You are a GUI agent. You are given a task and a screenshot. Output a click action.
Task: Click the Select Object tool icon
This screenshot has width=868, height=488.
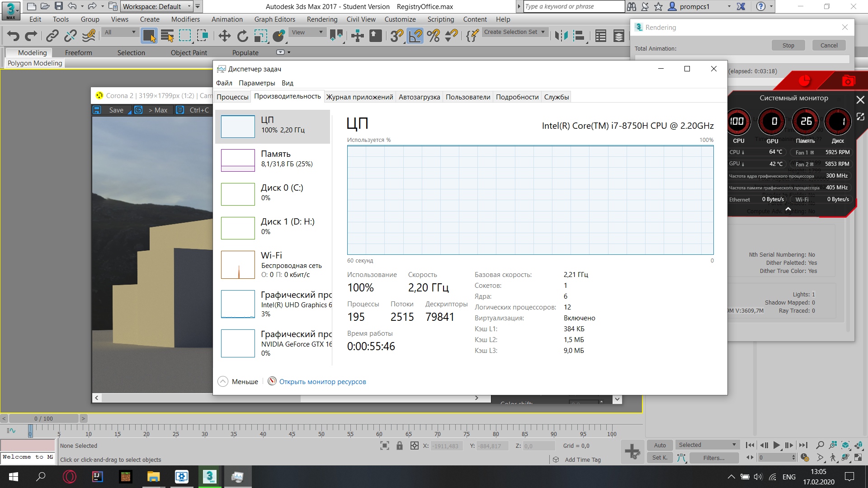149,36
